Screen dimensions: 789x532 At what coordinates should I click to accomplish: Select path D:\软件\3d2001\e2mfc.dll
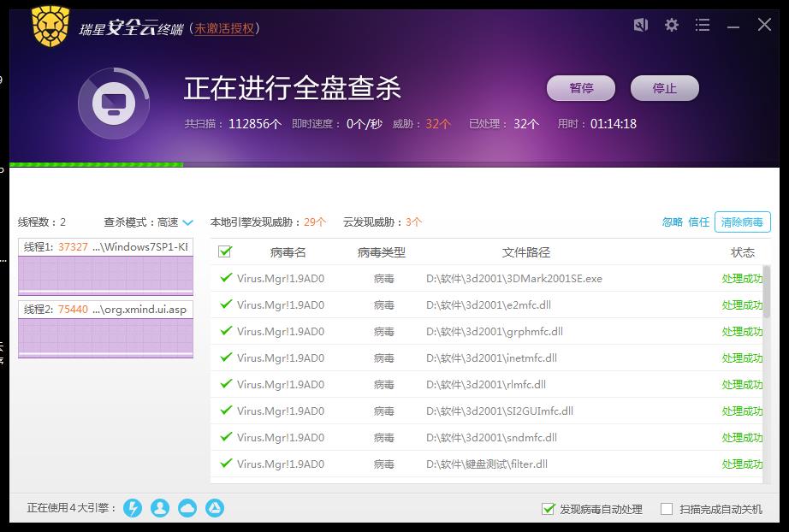[489, 305]
